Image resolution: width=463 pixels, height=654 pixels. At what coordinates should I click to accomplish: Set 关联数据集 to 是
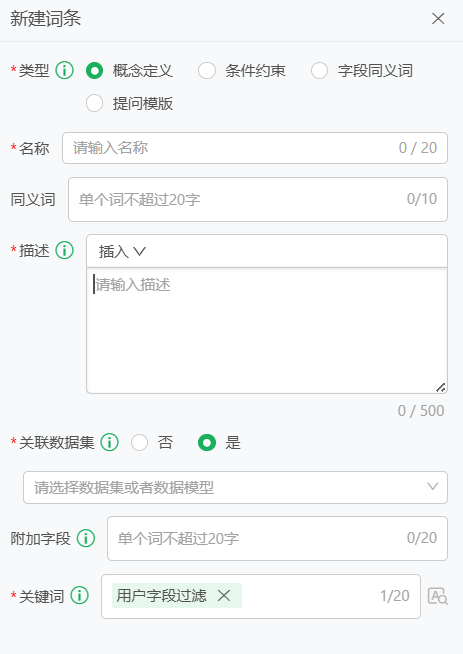(207, 443)
